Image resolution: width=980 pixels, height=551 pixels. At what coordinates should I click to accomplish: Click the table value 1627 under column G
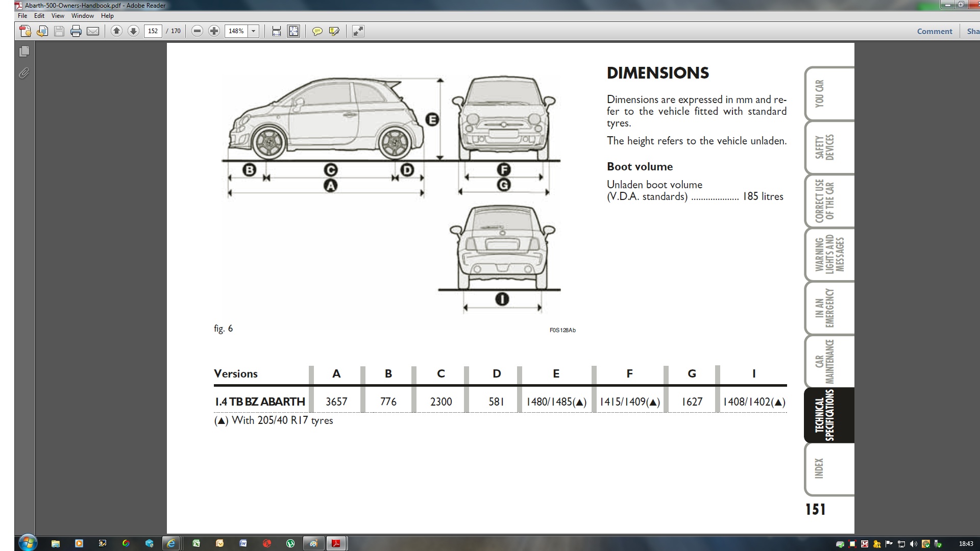[692, 402]
